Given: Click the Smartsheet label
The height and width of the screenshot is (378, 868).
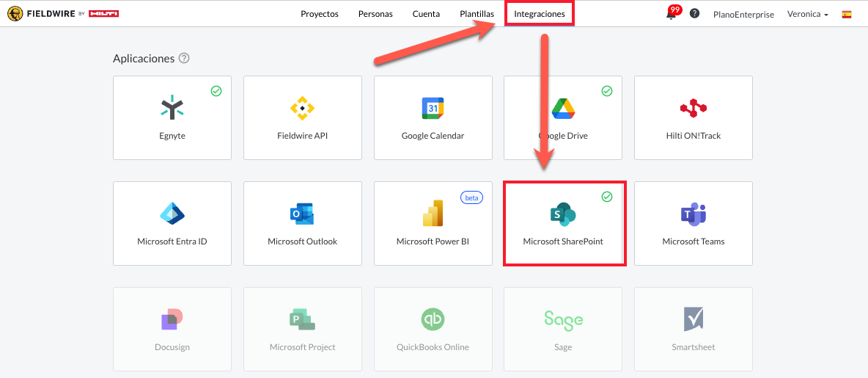Looking at the screenshot, I should pyautogui.click(x=693, y=347).
